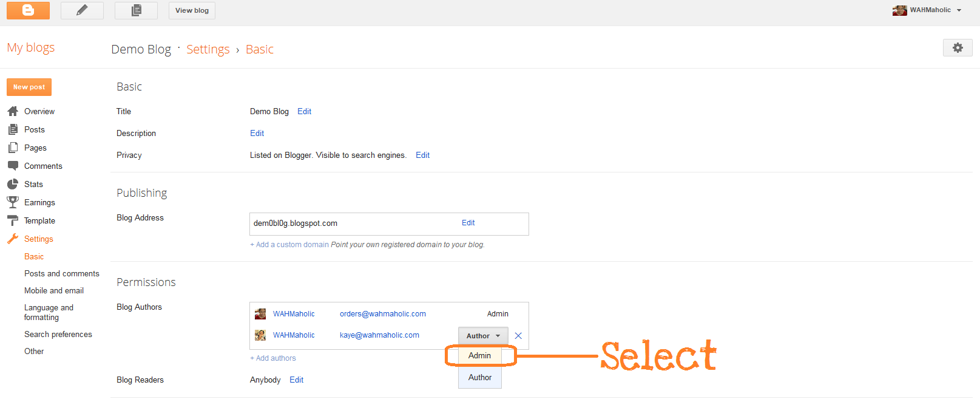Screen dimensions: 980x399
Task: Click the Template paint roller icon
Action: tap(13, 220)
